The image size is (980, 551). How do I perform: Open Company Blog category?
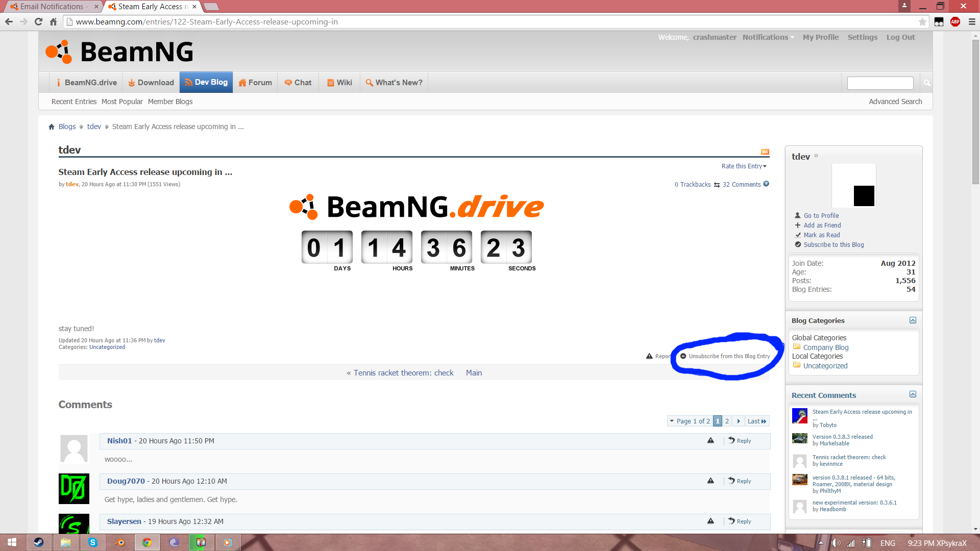click(x=825, y=347)
